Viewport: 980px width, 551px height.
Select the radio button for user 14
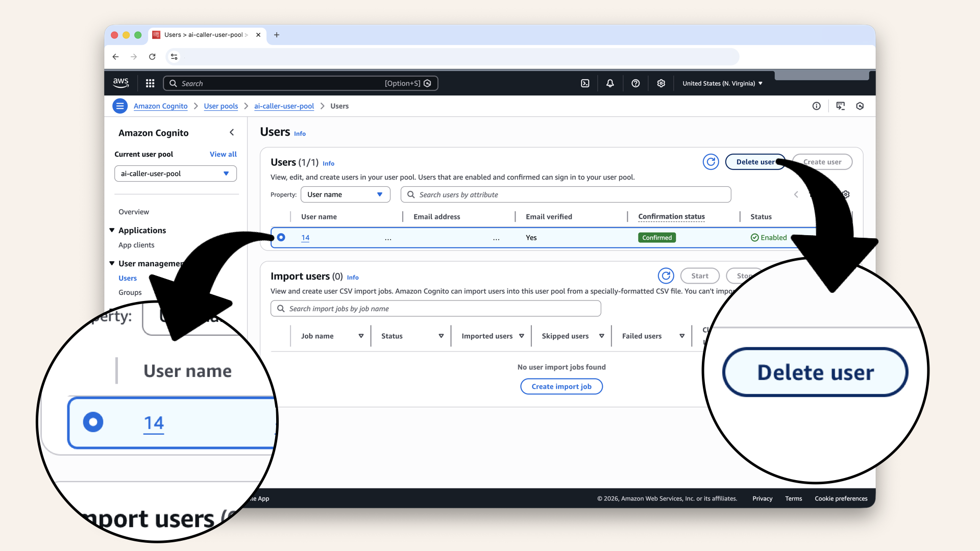point(281,237)
